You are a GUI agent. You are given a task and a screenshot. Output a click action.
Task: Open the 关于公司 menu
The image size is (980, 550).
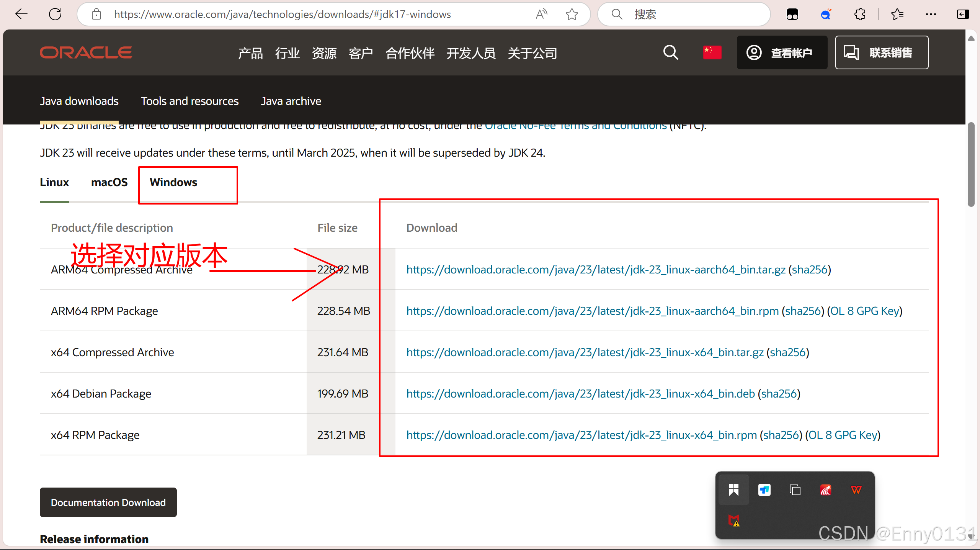(532, 53)
